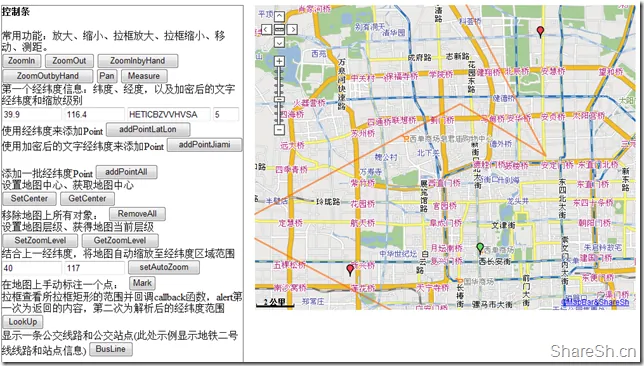Focus the second latitude field showing 40
The image size is (644, 366).
pyautogui.click(x=32, y=268)
